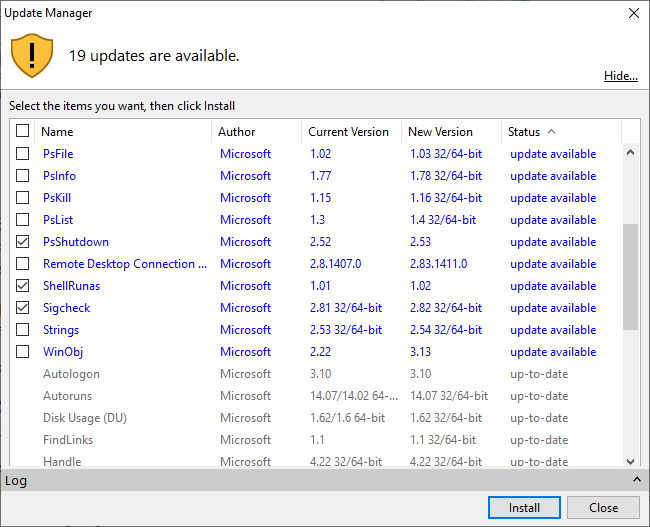
Task: Click WinObj new version 3.13
Action: (x=420, y=352)
